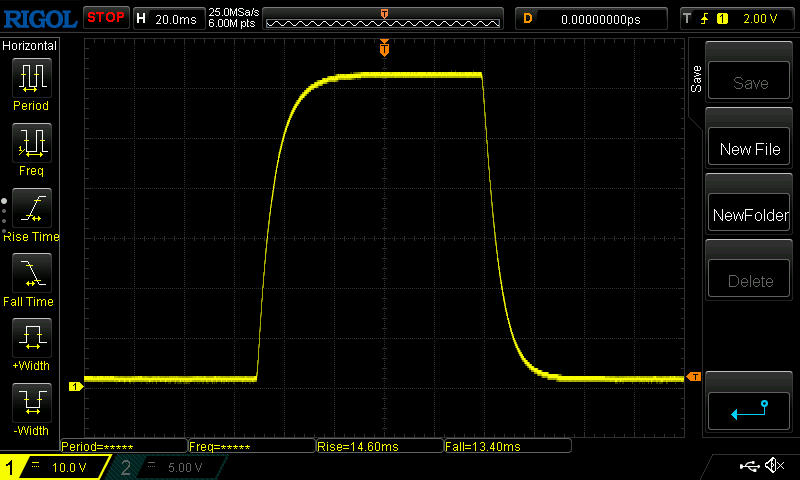
Task: Click the STOP run status indicator
Action: [106, 18]
